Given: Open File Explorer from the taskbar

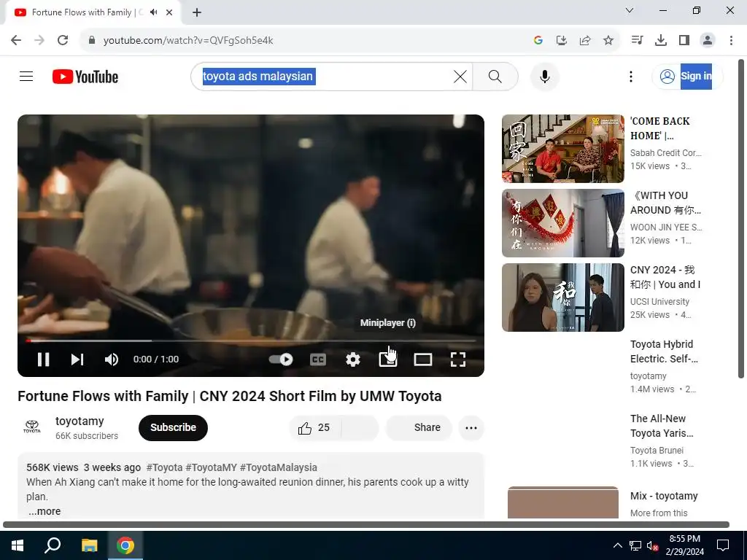Looking at the screenshot, I should (x=89, y=545).
